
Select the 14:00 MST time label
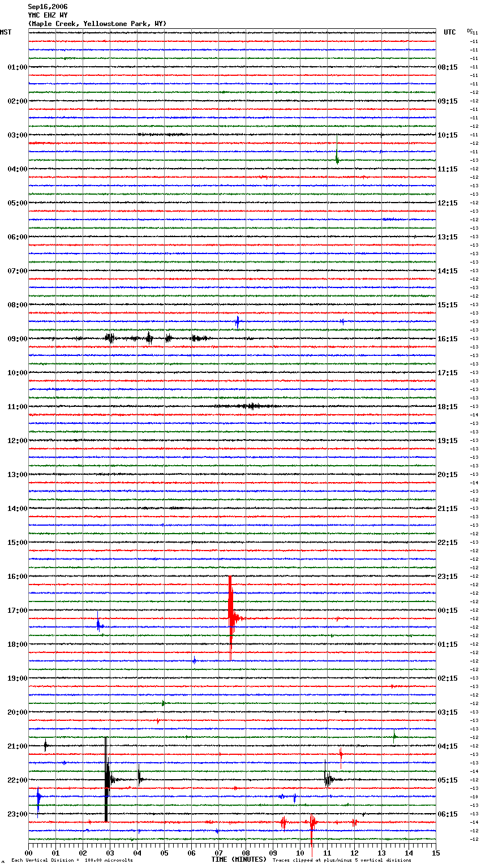17,509
